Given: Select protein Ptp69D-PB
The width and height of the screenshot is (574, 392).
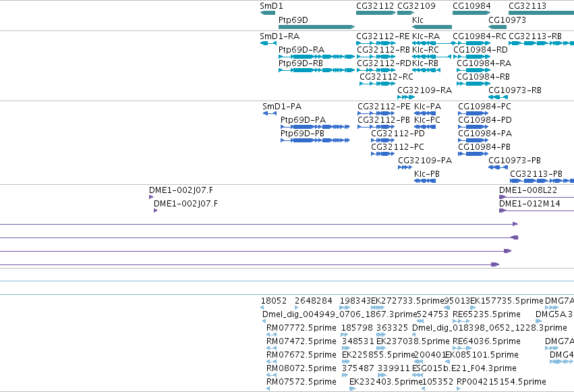Looking at the screenshot, I should tap(316, 140).
